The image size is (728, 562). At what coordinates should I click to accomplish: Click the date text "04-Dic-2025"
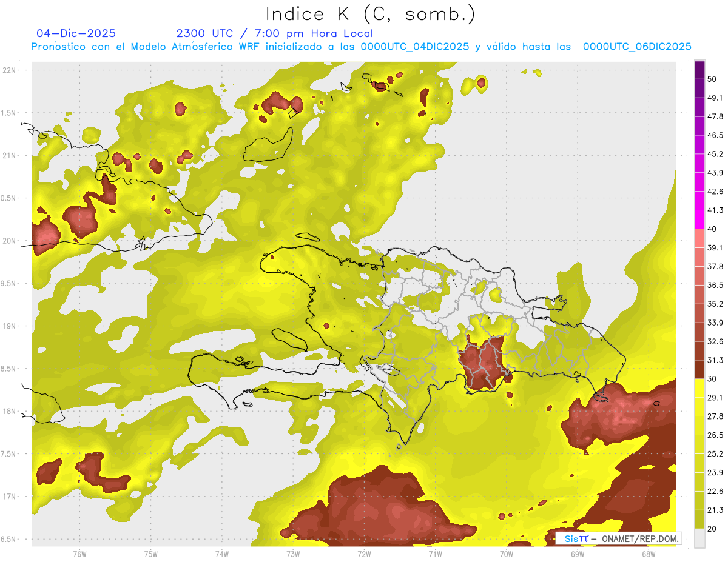(76, 33)
